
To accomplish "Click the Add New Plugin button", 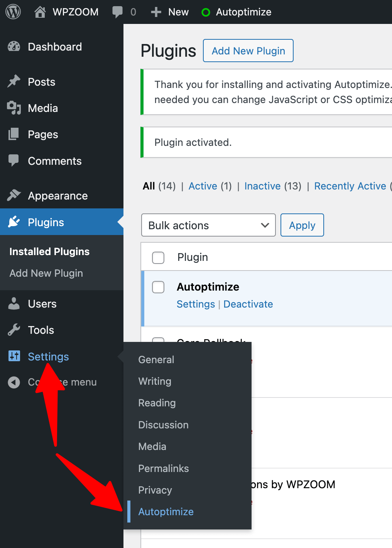I will pyautogui.click(x=248, y=51).
